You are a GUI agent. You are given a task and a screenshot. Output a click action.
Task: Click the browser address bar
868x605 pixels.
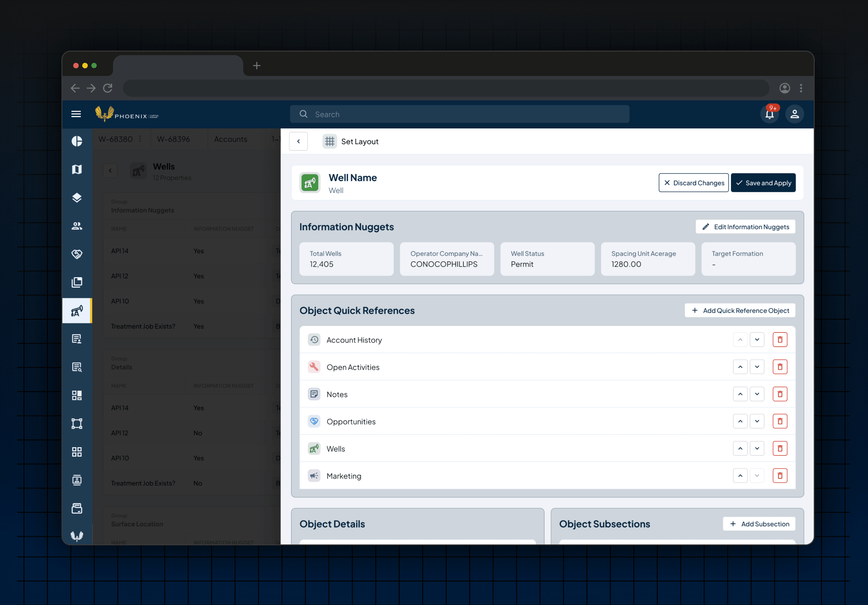pyautogui.click(x=446, y=88)
